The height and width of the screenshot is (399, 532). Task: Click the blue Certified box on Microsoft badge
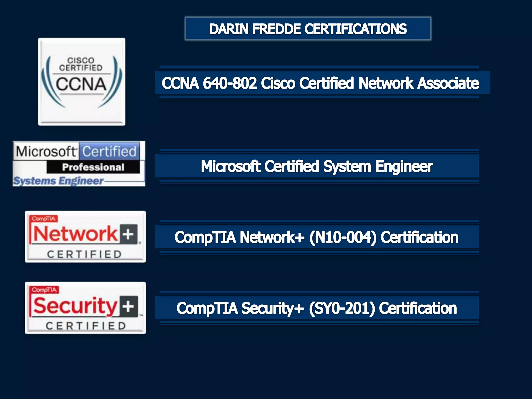click(109, 151)
